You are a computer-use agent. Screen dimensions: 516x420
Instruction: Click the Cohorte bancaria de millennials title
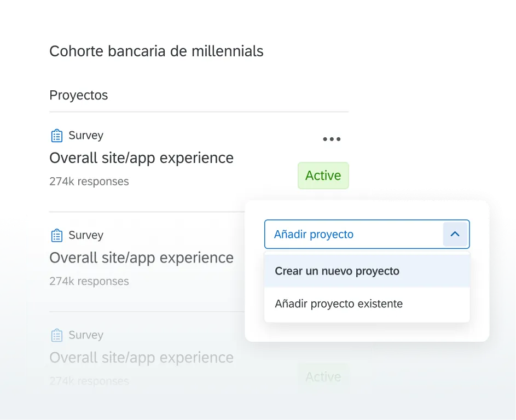[x=156, y=51]
